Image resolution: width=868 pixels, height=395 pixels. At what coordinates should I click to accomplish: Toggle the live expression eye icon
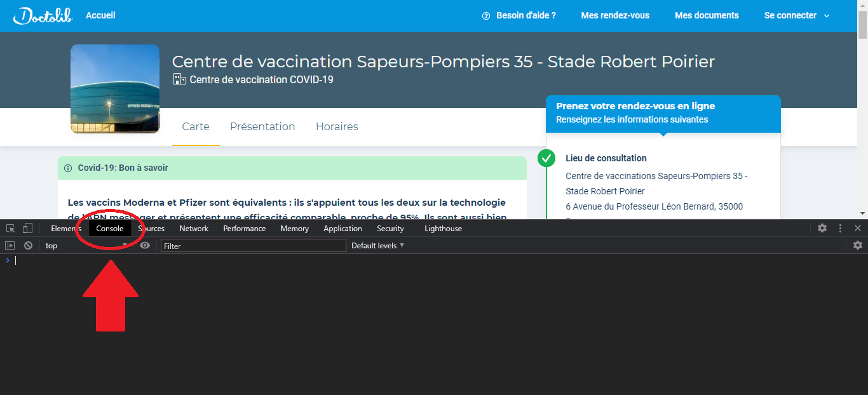[145, 245]
